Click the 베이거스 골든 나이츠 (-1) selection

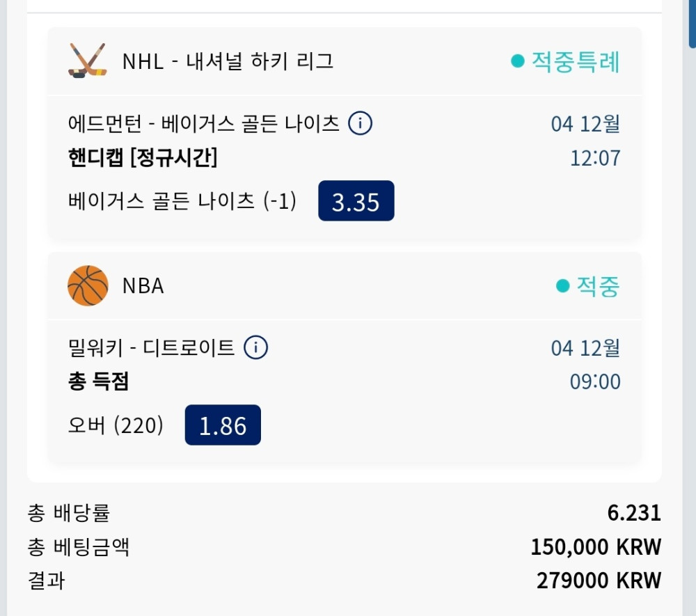click(182, 201)
